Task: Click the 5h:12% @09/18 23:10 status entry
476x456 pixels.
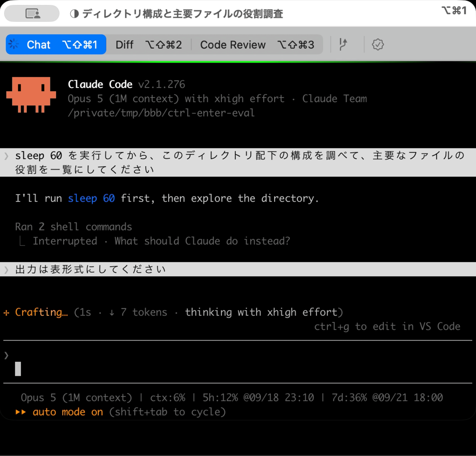Action: pyautogui.click(x=258, y=398)
